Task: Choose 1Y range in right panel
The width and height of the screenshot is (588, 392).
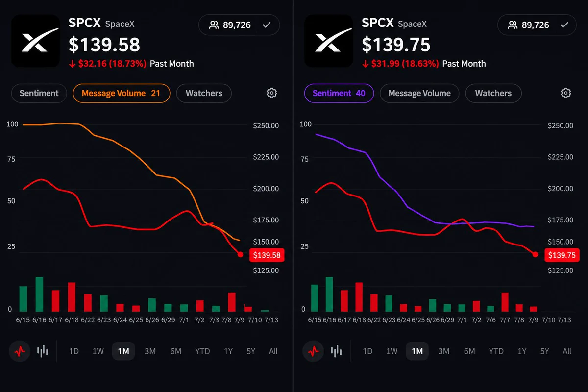Action: [522, 351]
